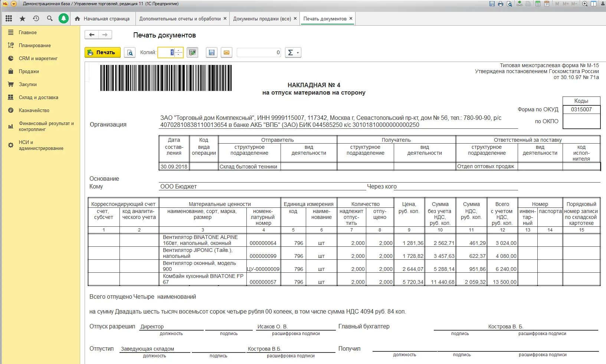Click the send by email envelope icon

tap(226, 53)
